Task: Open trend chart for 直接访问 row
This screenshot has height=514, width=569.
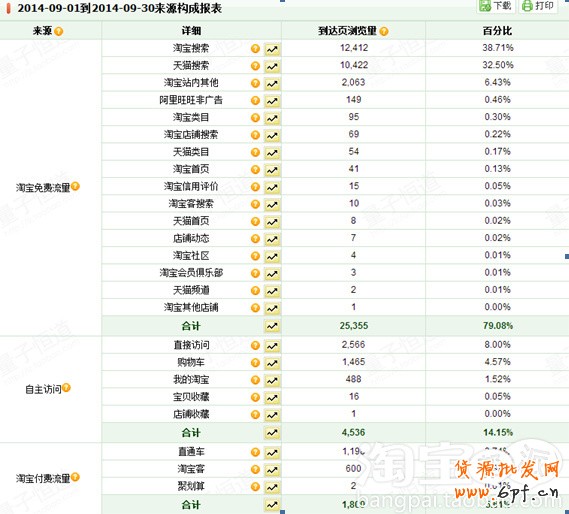Action: 272,346
